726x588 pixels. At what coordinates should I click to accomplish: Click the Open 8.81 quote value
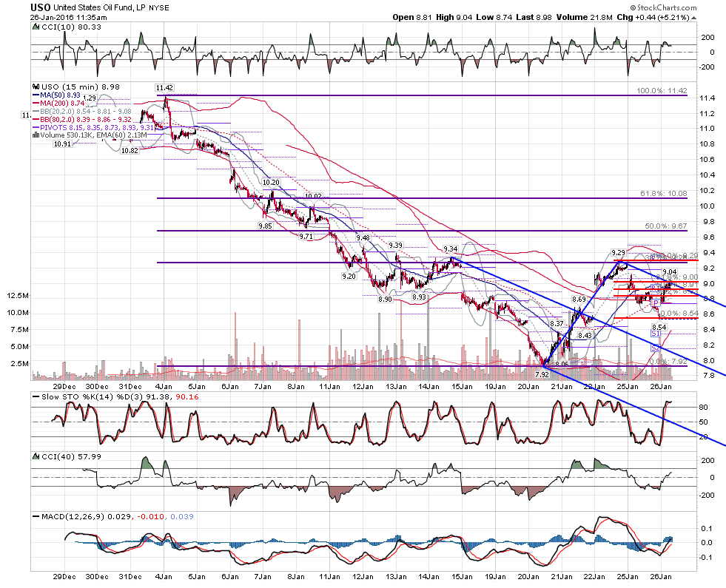coord(412,17)
